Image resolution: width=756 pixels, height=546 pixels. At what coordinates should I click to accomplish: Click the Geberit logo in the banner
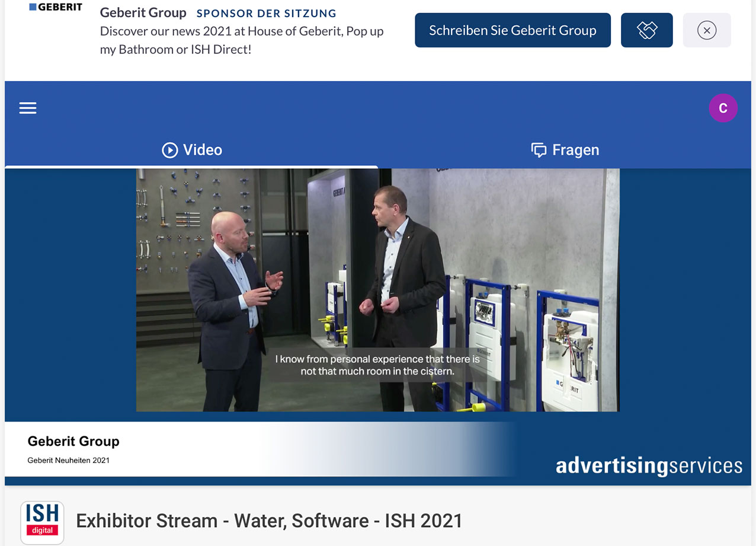[56, 7]
